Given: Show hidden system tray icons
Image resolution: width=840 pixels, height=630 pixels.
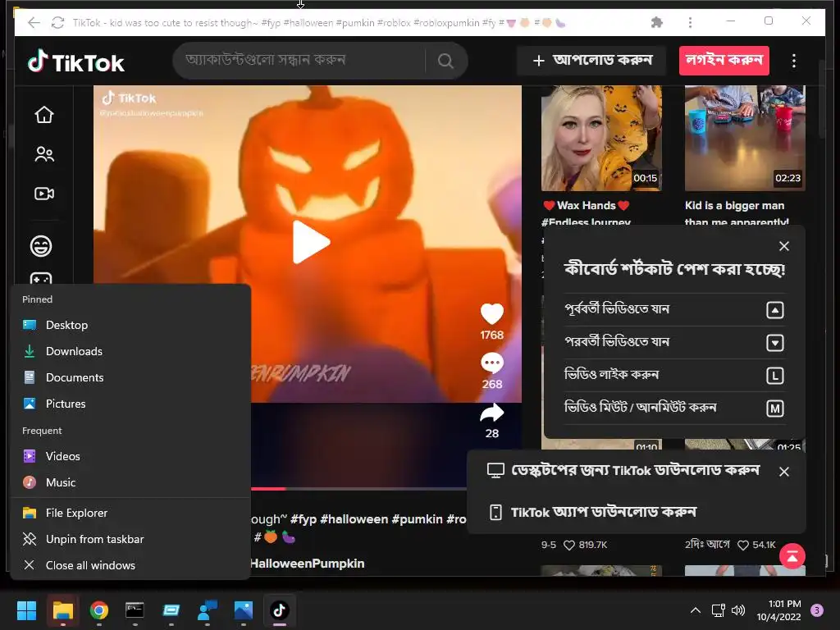Looking at the screenshot, I should 696,610.
